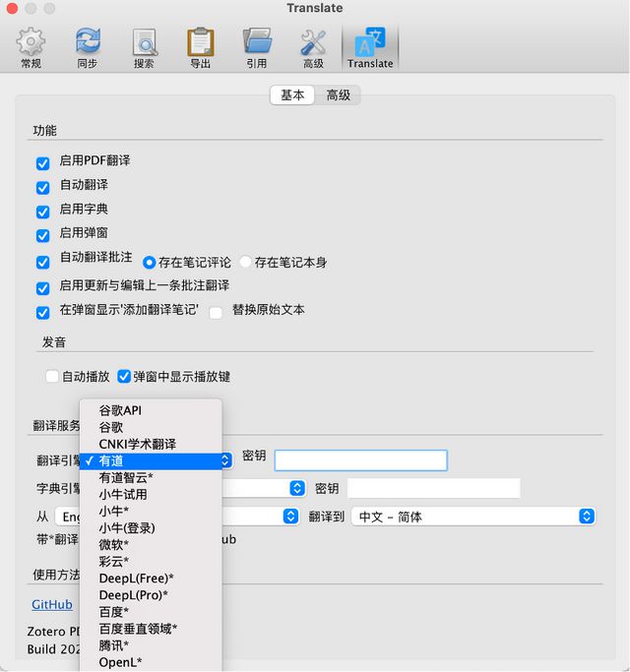Open the 搜索 search preferences pane
The height and width of the screenshot is (672, 630).
coord(144,47)
